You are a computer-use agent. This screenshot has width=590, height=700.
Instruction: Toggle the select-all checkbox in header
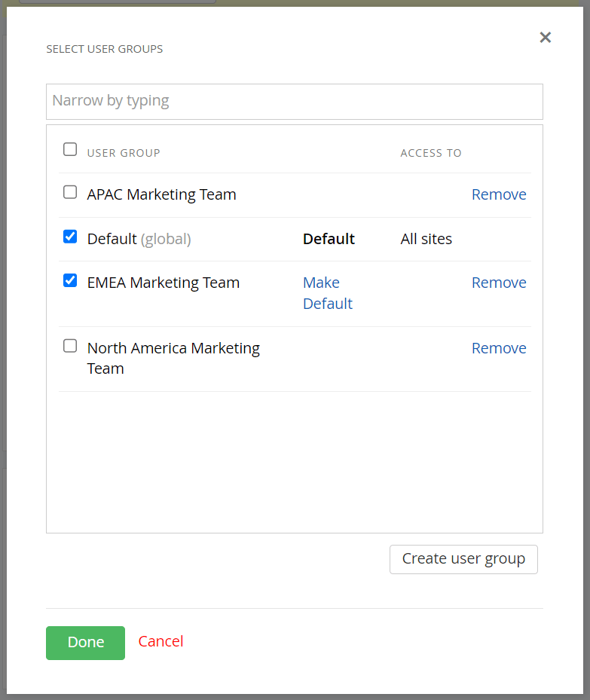coord(70,149)
